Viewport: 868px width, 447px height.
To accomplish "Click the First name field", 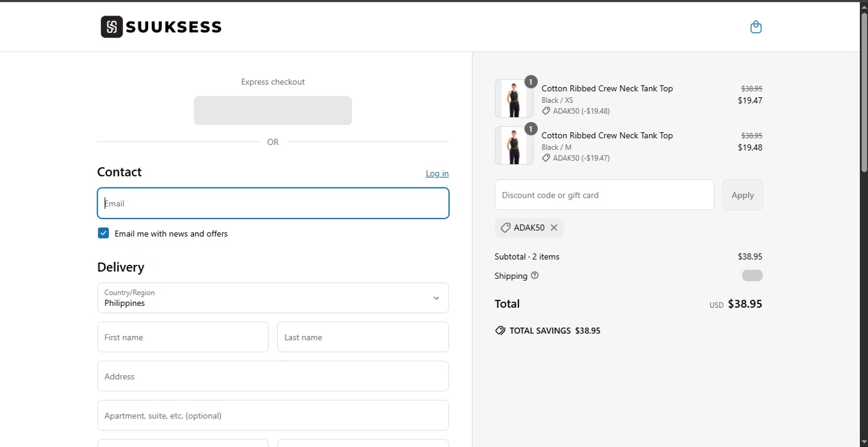I will click(x=183, y=337).
